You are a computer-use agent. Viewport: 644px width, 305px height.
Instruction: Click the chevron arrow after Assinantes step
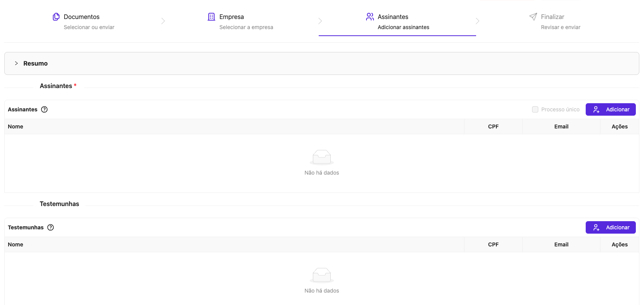pyautogui.click(x=478, y=21)
